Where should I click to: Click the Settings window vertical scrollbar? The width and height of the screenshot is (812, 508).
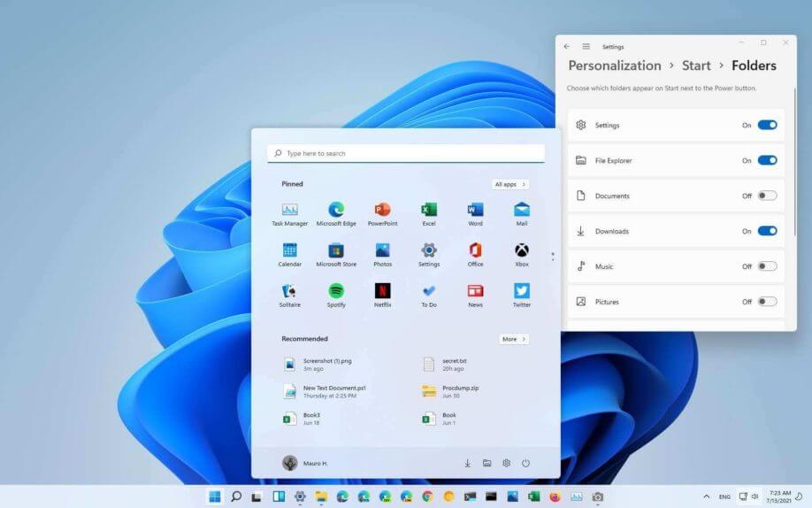click(x=795, y=163)
